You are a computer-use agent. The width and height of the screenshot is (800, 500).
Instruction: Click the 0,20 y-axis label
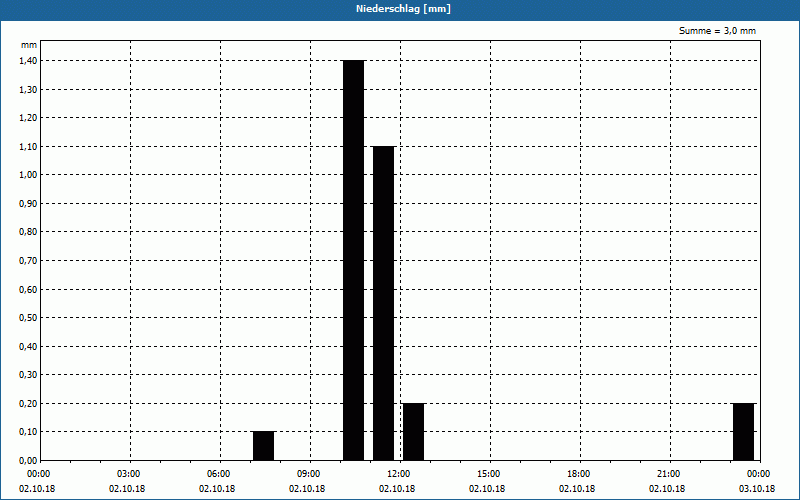click(x=28, y=404)
